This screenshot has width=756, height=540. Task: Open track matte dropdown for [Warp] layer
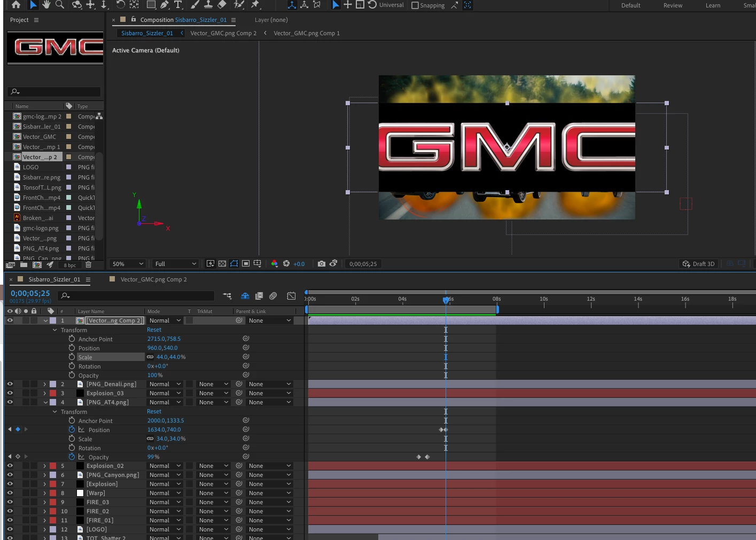click(x=213, y=493)
